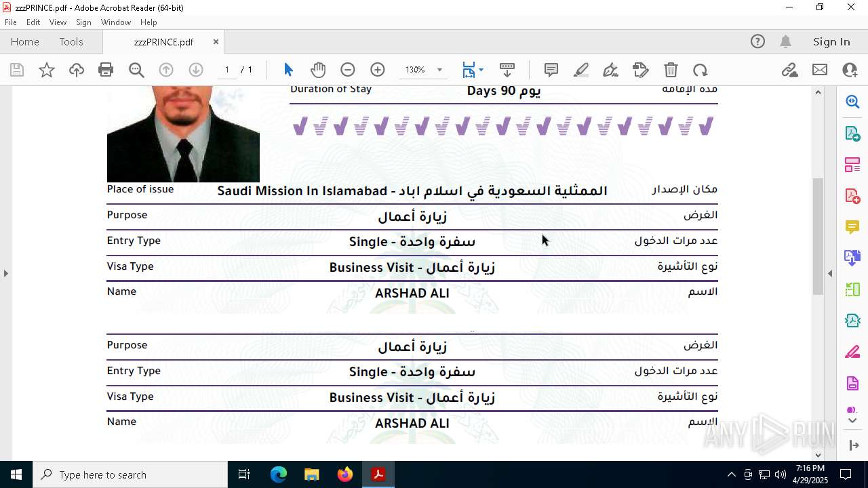
Task: Open the Sign document pen tool
Action: (x=611, y=70)
